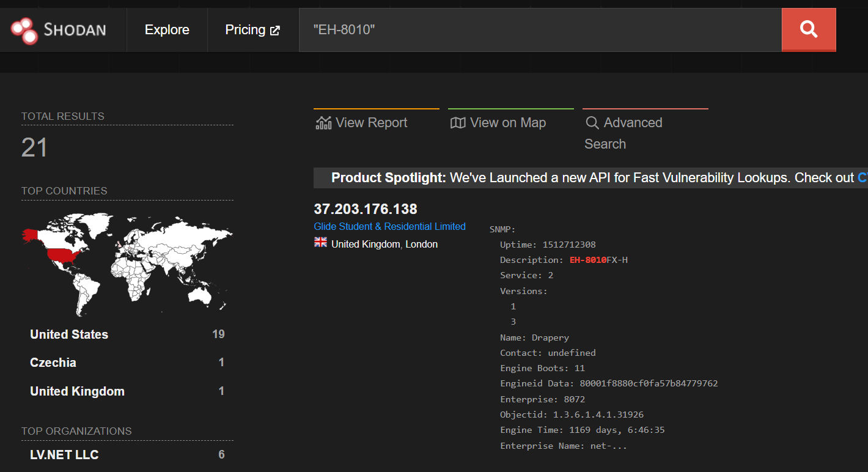Filter results by United Kingdom
Image resolution: width=868 pixels, height=472 pixels.
pyautogui.click(x=77, y=391)
